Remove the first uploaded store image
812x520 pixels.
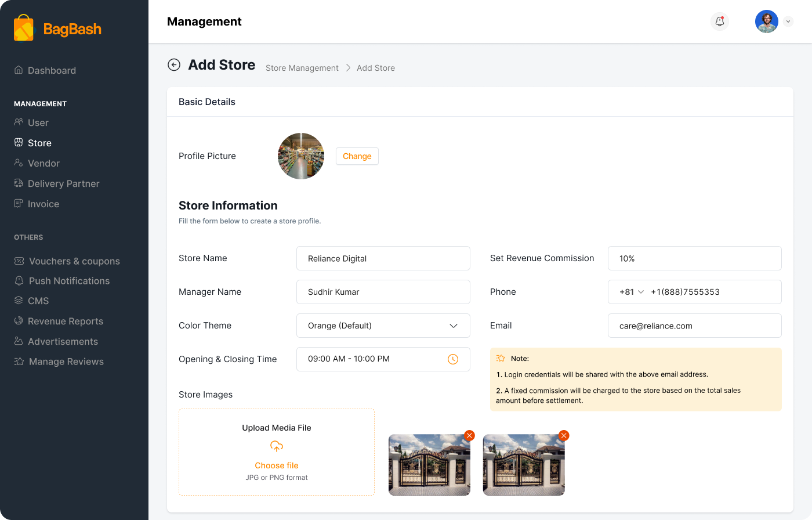pyautogui.click(x=469, y=435)
